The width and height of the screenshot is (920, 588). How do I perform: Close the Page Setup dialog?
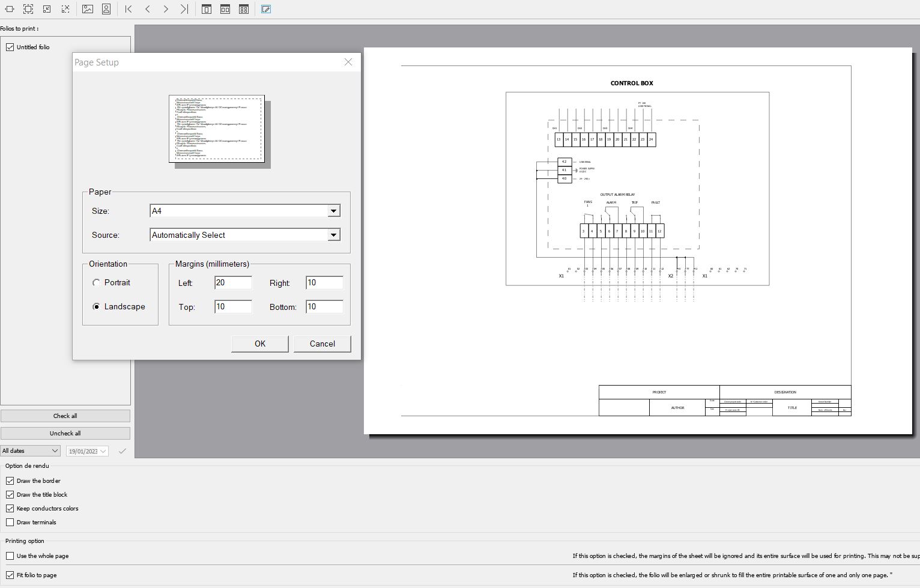tap(348, 62)
